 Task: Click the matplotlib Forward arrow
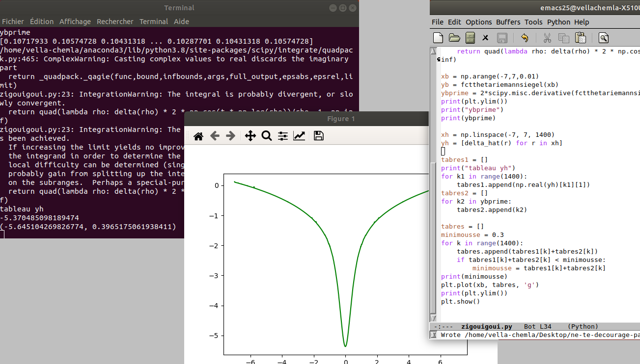point(230,136)
